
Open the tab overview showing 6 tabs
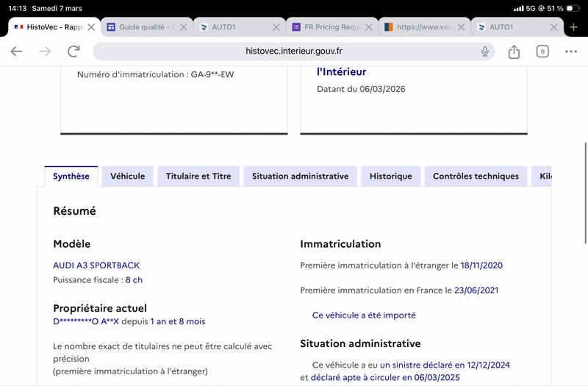542,51
